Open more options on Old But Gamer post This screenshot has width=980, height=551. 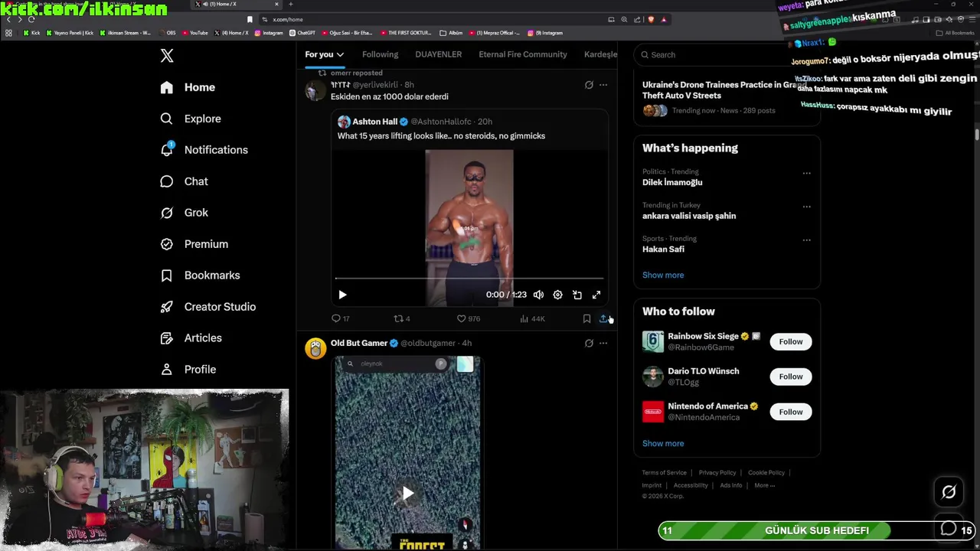[x=603, y=343]
